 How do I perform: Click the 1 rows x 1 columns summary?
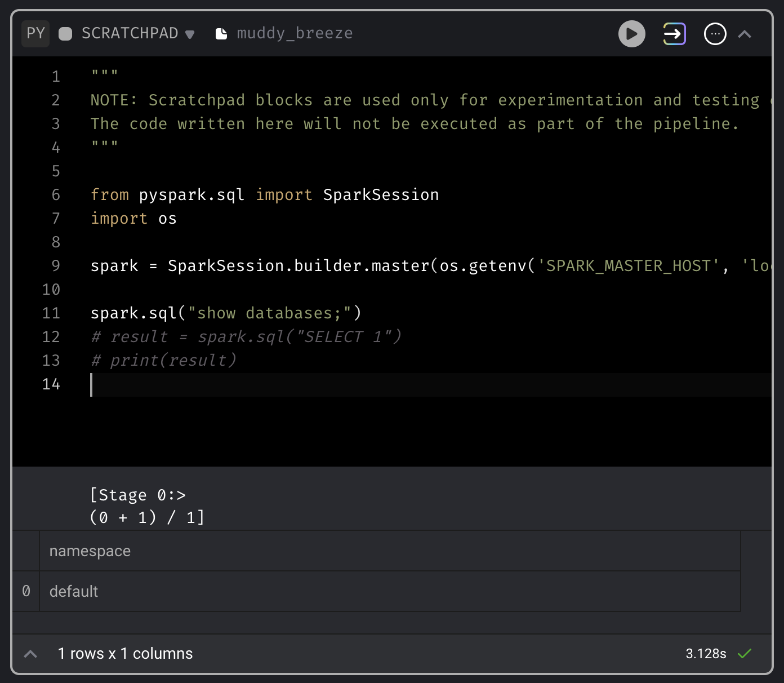pos(125,654)
